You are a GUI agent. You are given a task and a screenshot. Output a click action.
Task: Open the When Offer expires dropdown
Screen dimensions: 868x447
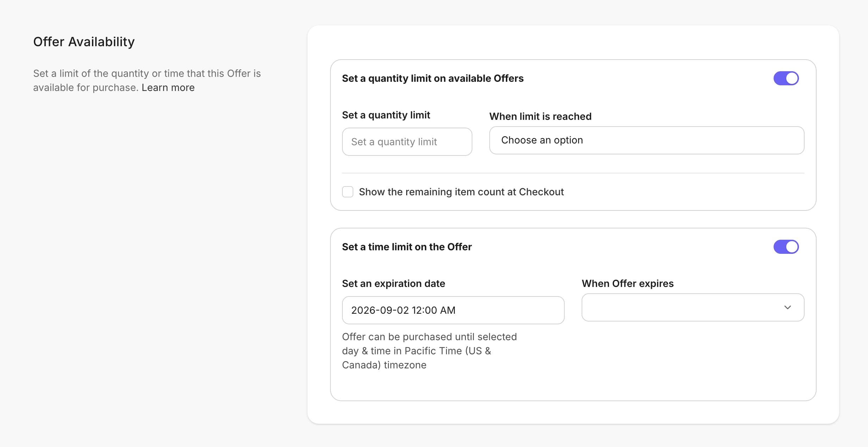point(693,307)
